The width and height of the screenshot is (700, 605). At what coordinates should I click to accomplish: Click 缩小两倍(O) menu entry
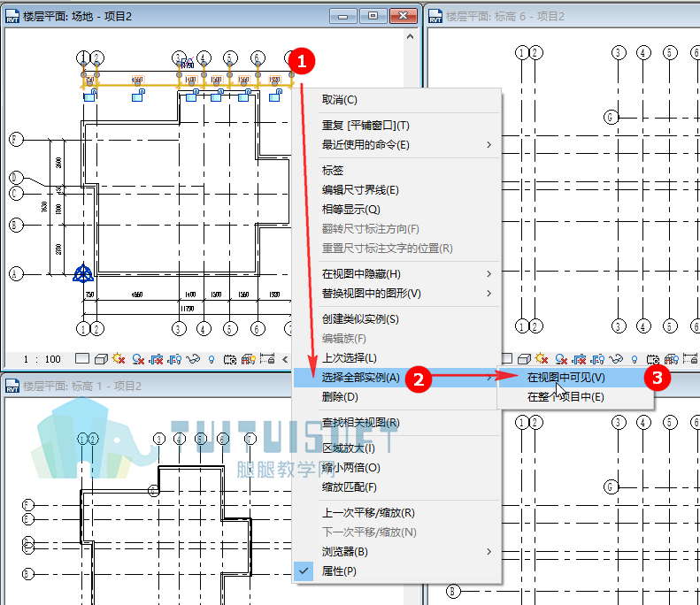coord(396,468)
